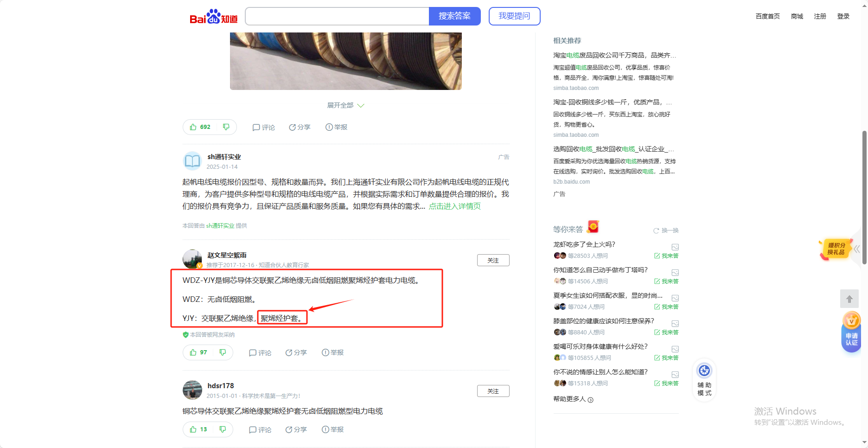Open 评论 on the 97-like answer
Screen dimensions: 868x448
[260, 353]
